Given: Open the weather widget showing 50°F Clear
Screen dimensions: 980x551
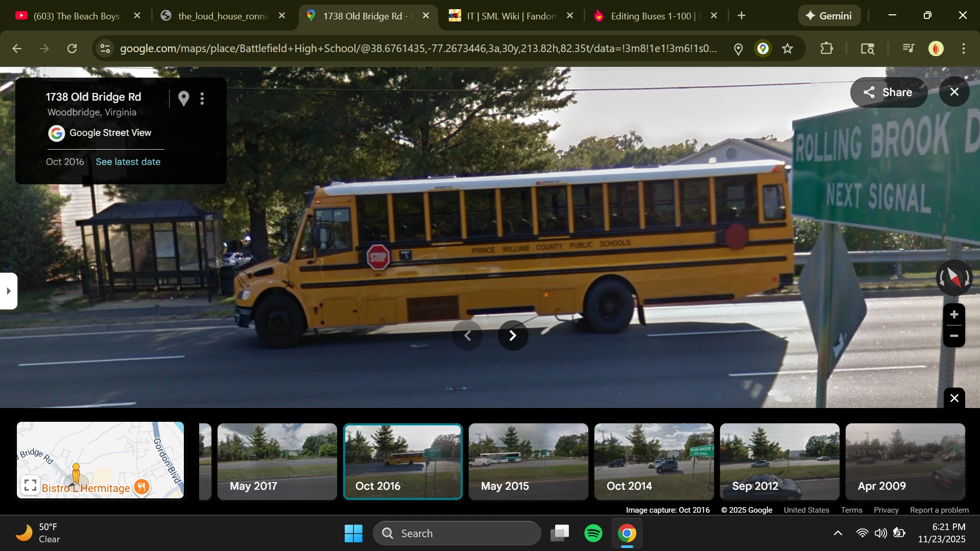Looking at the screenshot, I should [x=38, y=533].
